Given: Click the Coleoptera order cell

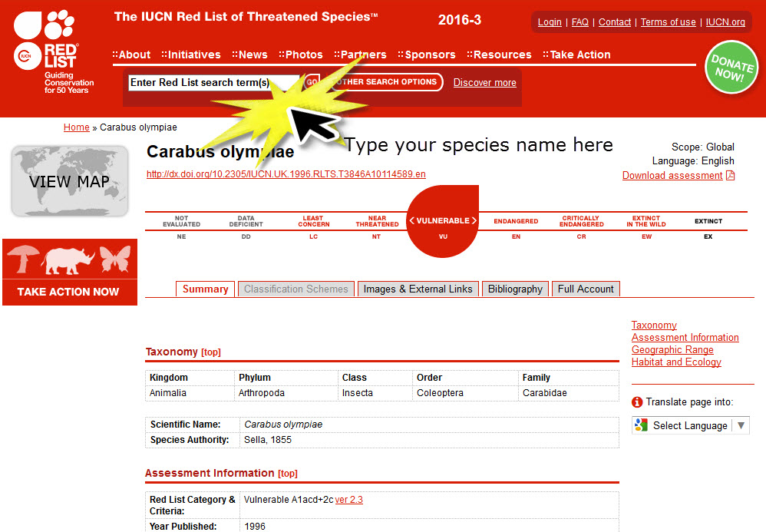Looking at the screenshot, I should click(465, 393).
